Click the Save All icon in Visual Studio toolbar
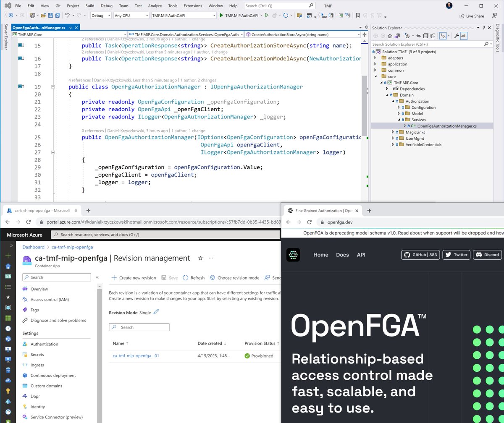504x423 pixels. point(58,15)
